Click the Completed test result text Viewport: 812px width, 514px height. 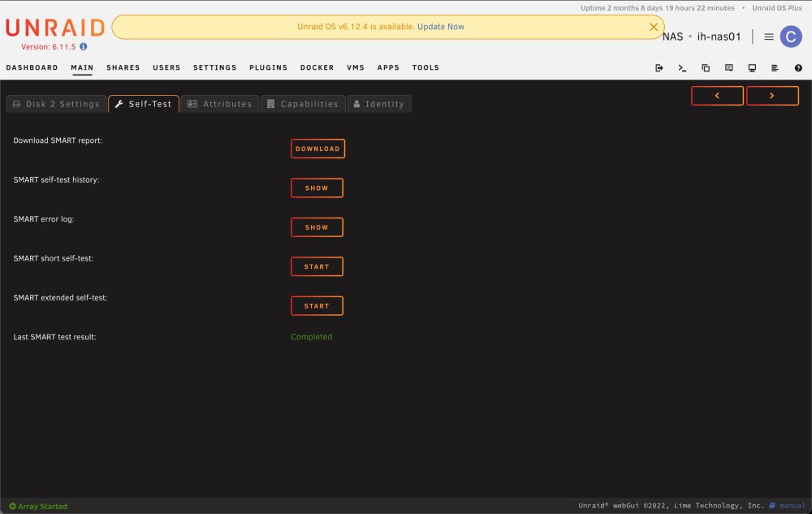pos(311,337)
